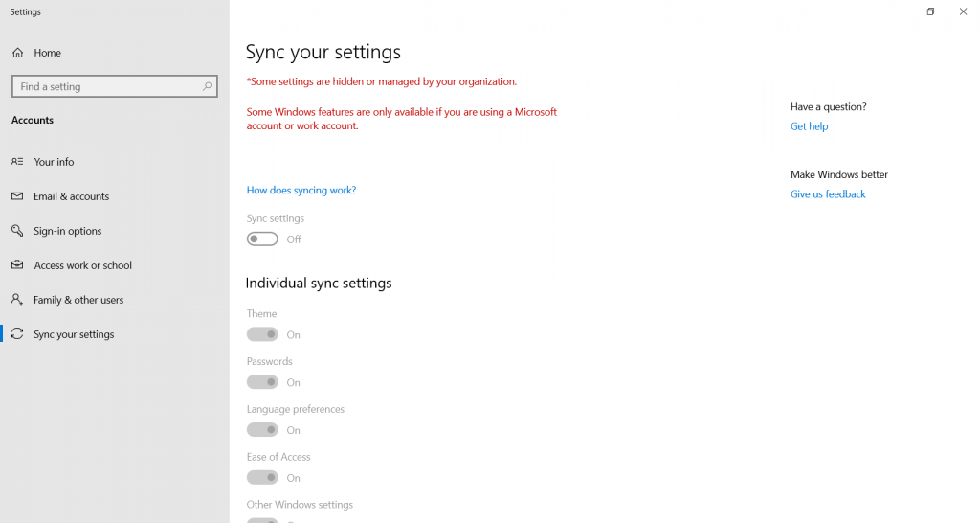Toggle the Theme sync switch
The height and width of the screenshot is (523, 980).
(x=262, y=334)
